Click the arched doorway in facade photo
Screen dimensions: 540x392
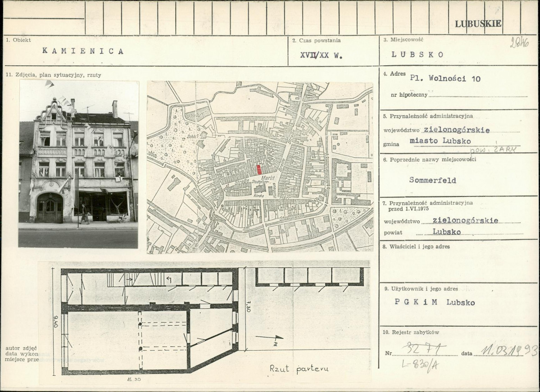point(50,208)
